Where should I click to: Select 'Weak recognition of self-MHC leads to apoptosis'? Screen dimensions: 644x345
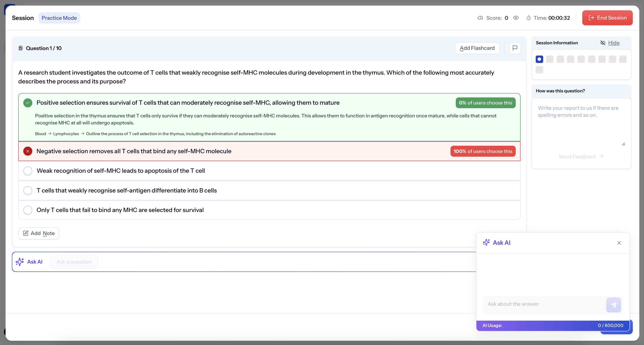click(28, 171)
